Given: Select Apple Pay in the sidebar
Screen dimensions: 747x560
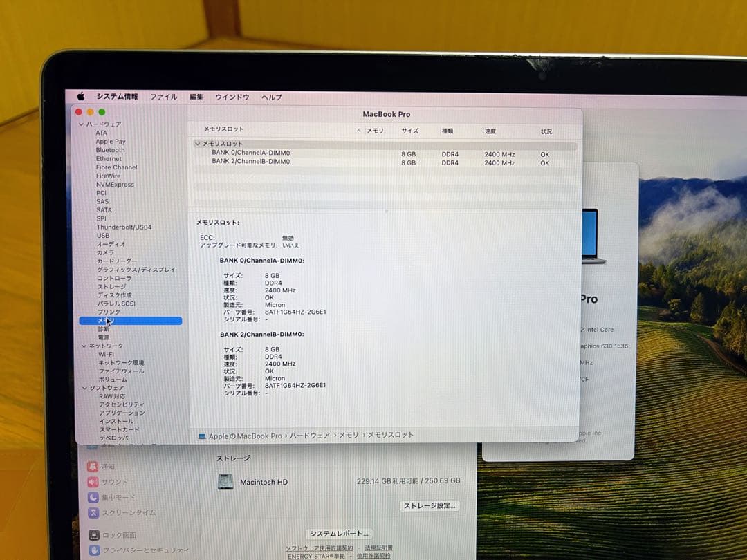Looking at the screenshot, I should [111, 142].
